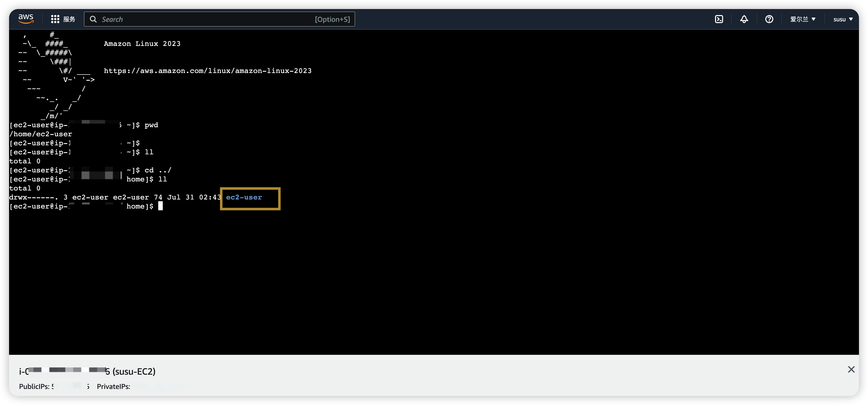Click the blue ec2-user directory name
This screenshot has height=405, width=868.
coord(244,197)
